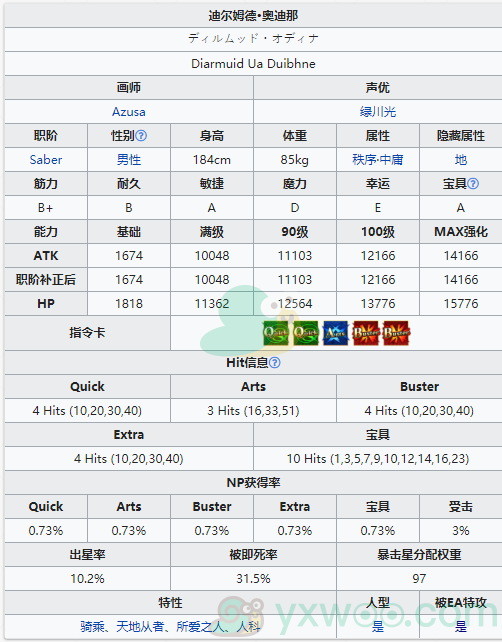Click the 隐藏属性 column header
This screenshot has width=502, height=642.
[461, 136]
